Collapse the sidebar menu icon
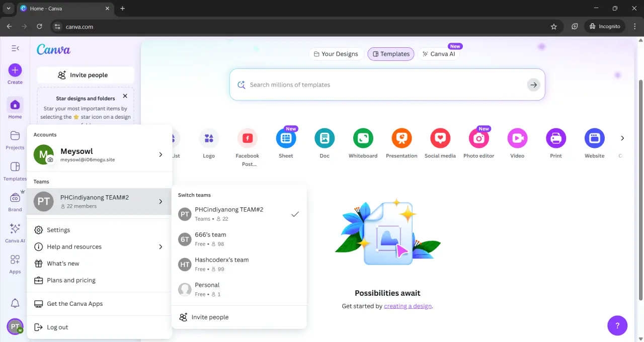The image size is (644, 342). pyautogui.click(x=15, y=48)
